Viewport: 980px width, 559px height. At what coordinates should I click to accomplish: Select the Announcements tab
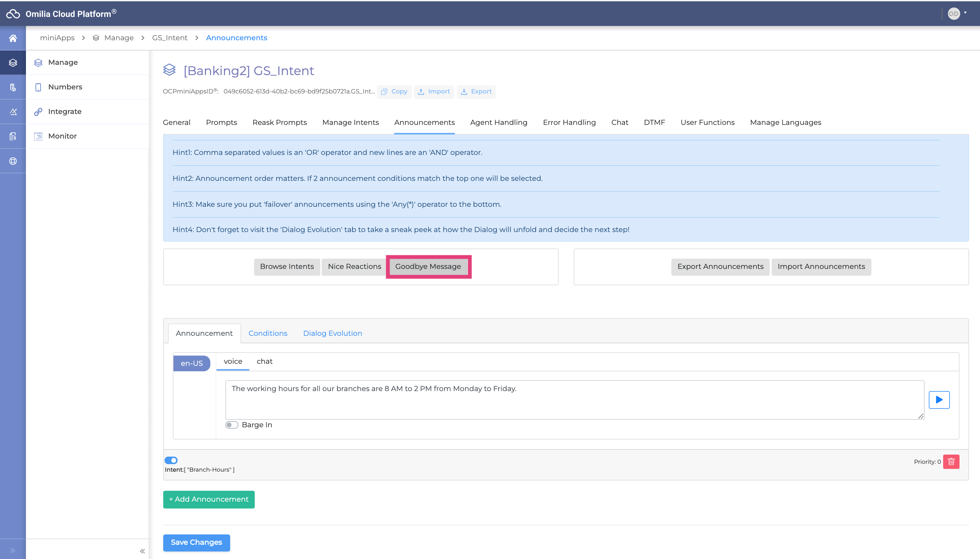424,123
